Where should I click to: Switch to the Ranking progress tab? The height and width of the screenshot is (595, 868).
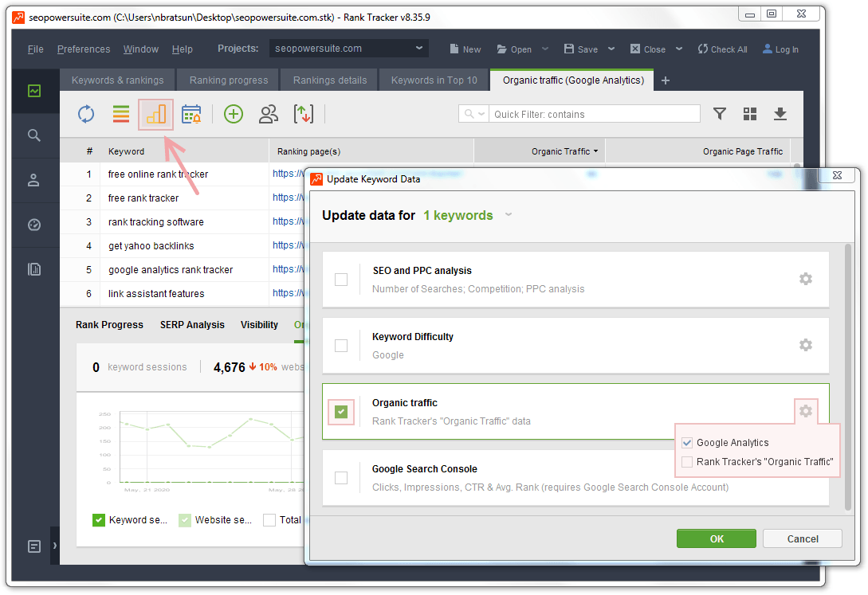[229, 80]
